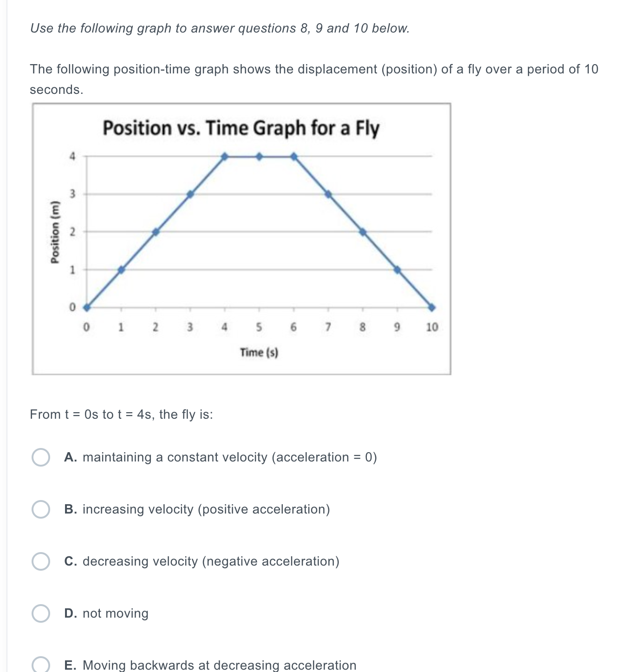Select radio button for answer D
Image resolution: width=619 pixels, height=672 pixels.
[41, 614]
